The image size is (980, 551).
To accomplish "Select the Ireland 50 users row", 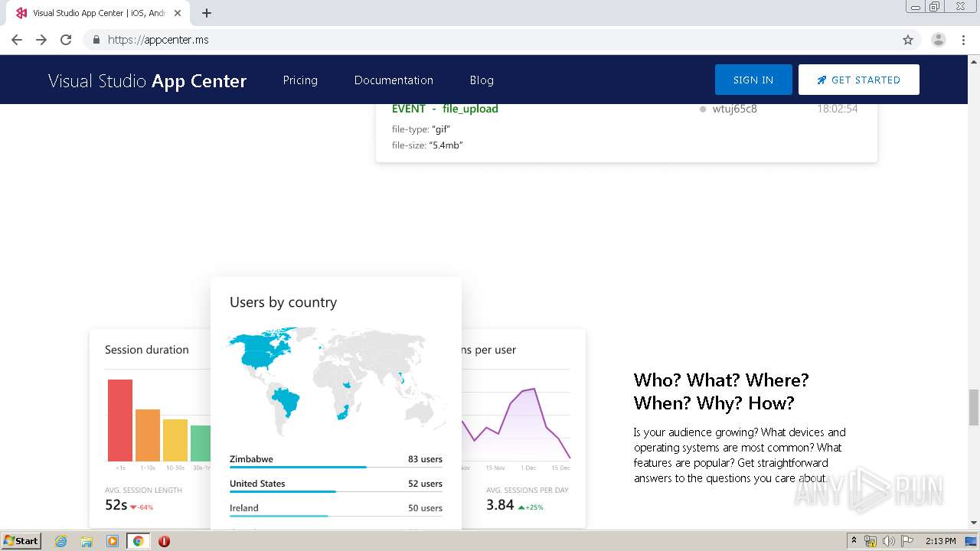I will (x=336, y=509).
